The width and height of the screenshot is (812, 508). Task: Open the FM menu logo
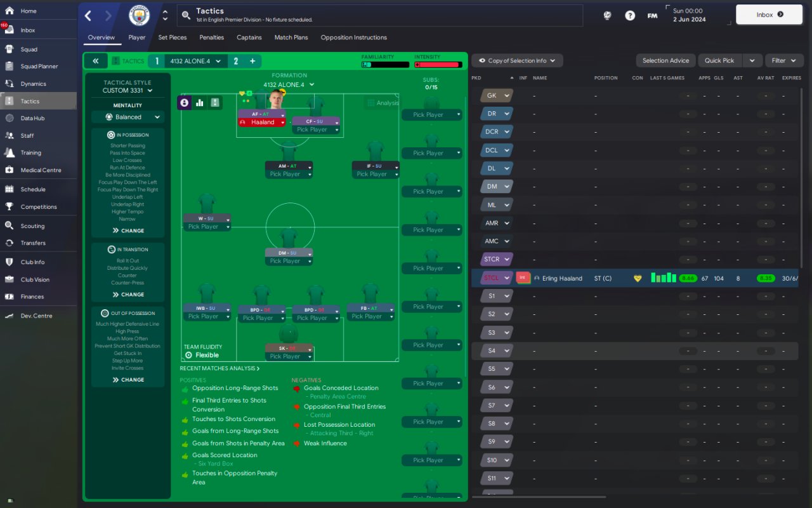click(652, 15)
